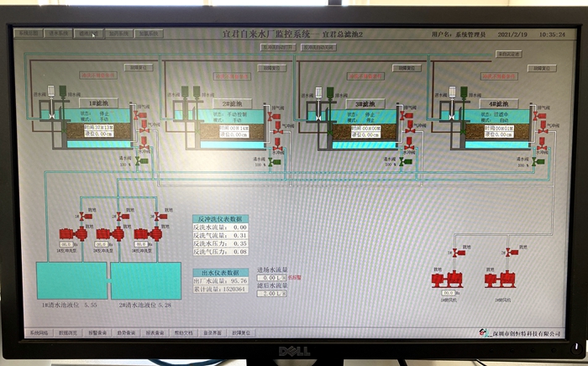Click filter 4# green 排水阀 actuator

pyautogui.click(x=464, y=93)
